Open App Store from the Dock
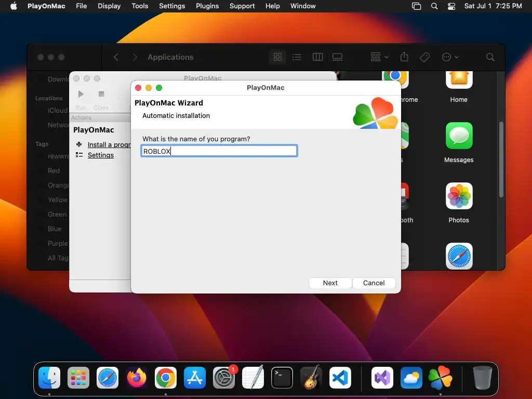Image resolution: width=532 pixels, height=399 pixels. tap(195, 378)
